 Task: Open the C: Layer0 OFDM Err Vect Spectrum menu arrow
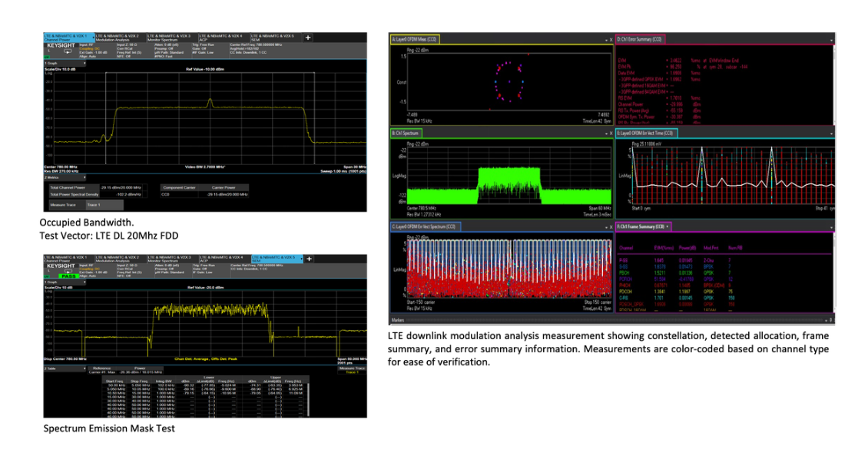[605, 227]
